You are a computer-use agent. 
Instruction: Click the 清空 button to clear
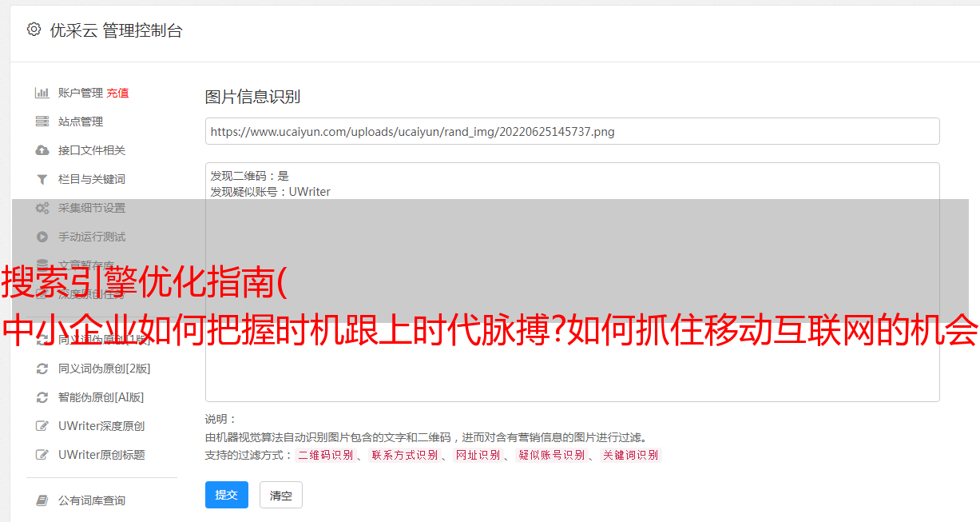[x=281, y=496]
